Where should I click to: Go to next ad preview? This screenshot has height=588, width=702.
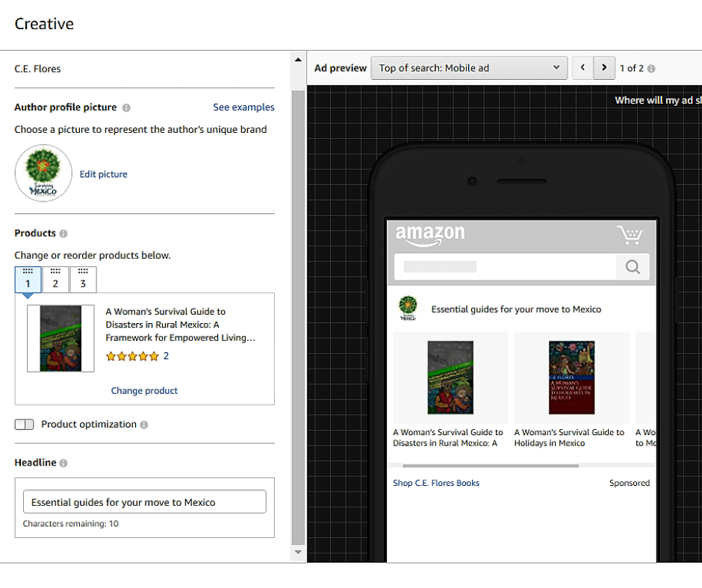coord(605,68)
